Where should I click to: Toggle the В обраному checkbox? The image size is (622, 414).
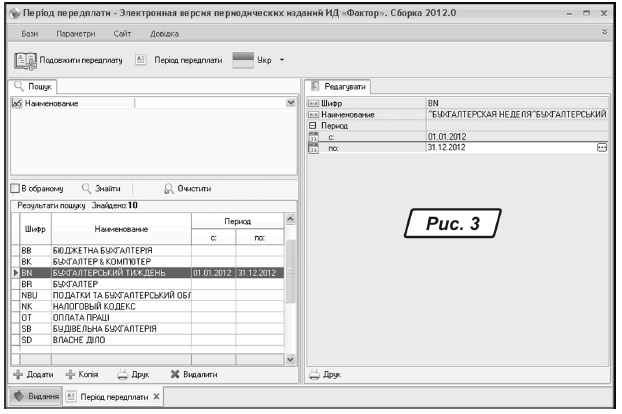point(14,187)
